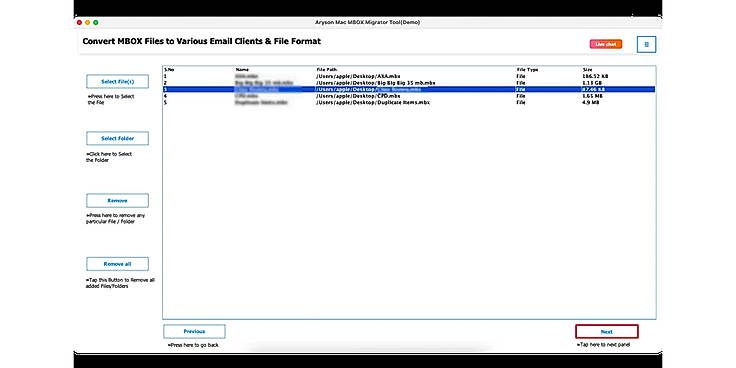Click the Remove button
Viewport: 736px width, 368px height.
click(117, 200)
